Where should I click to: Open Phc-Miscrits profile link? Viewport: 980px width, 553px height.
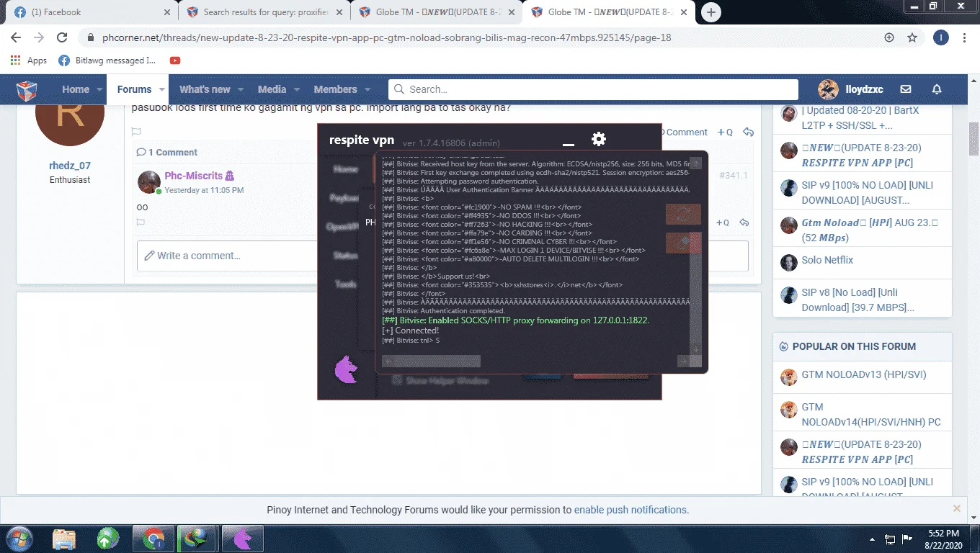click(x=194, y=176)
